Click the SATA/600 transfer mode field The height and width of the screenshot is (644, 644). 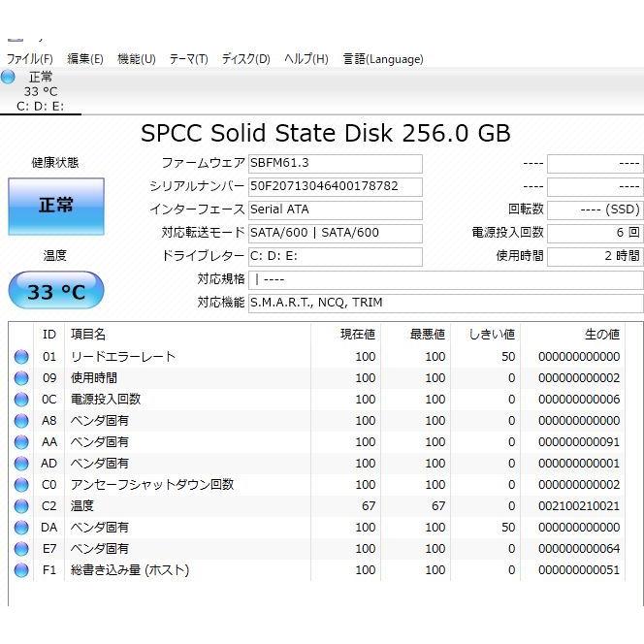336,234
